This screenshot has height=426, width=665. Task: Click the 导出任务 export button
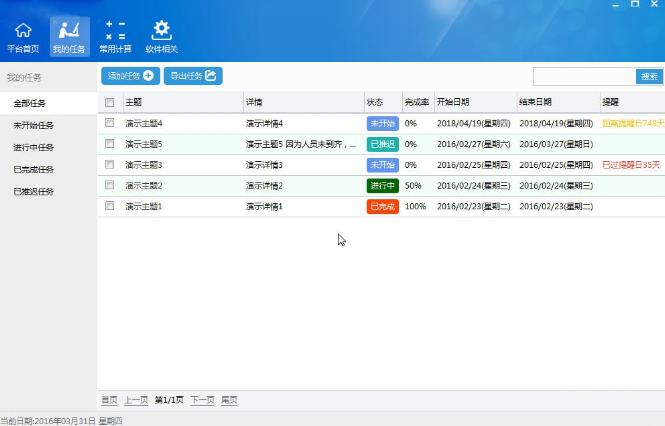tap(193, 76)
